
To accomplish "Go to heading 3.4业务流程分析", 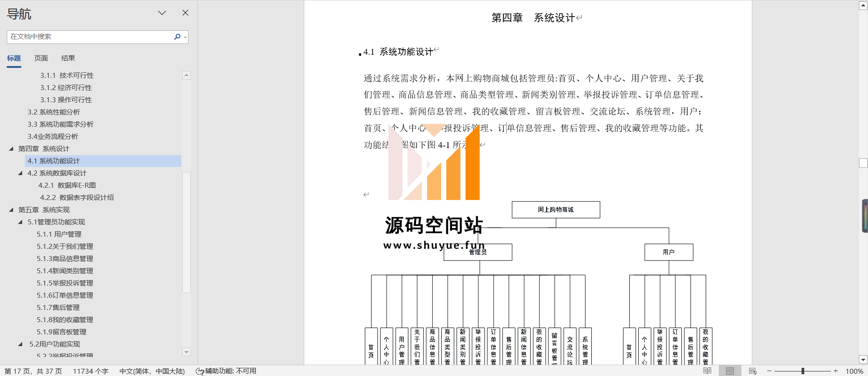I will (53, 136).
